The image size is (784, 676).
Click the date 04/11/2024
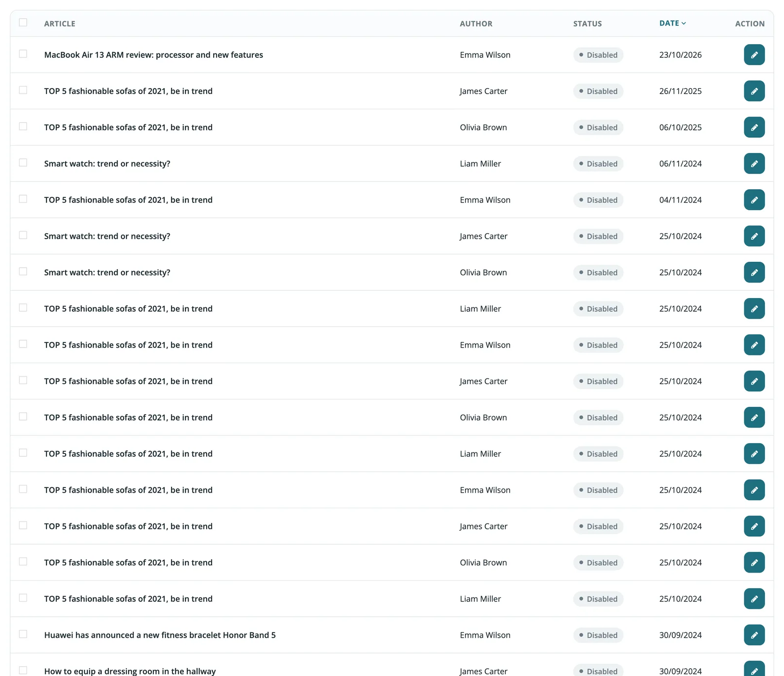tap(680, 200)
